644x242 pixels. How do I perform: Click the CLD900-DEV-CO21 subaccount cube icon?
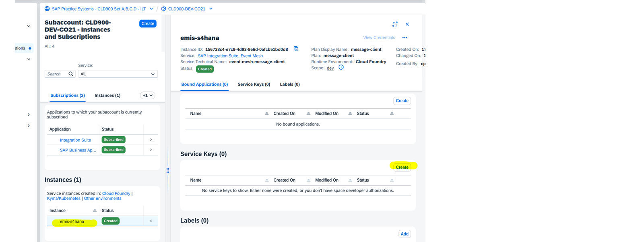click(163, 9)
